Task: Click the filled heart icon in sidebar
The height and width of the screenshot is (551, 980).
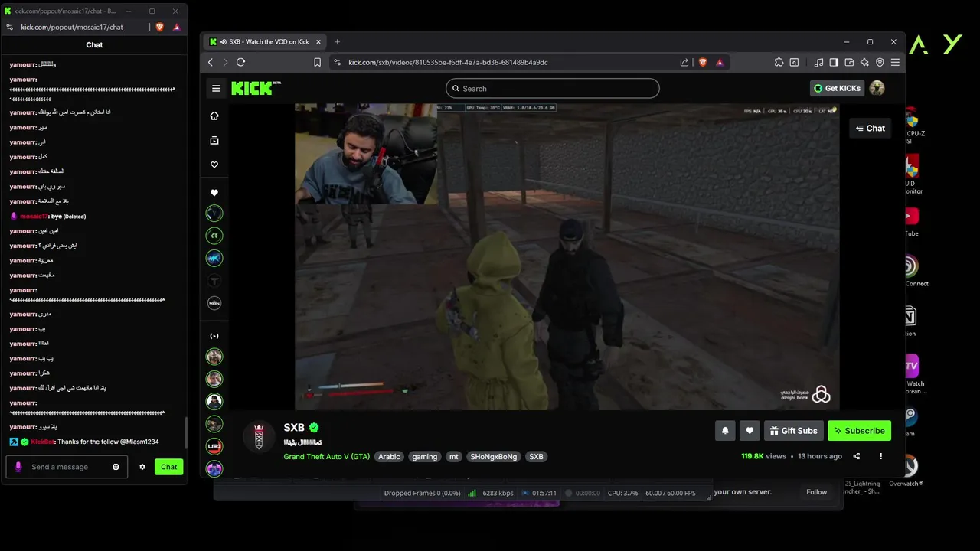Action: click(214, 193)
